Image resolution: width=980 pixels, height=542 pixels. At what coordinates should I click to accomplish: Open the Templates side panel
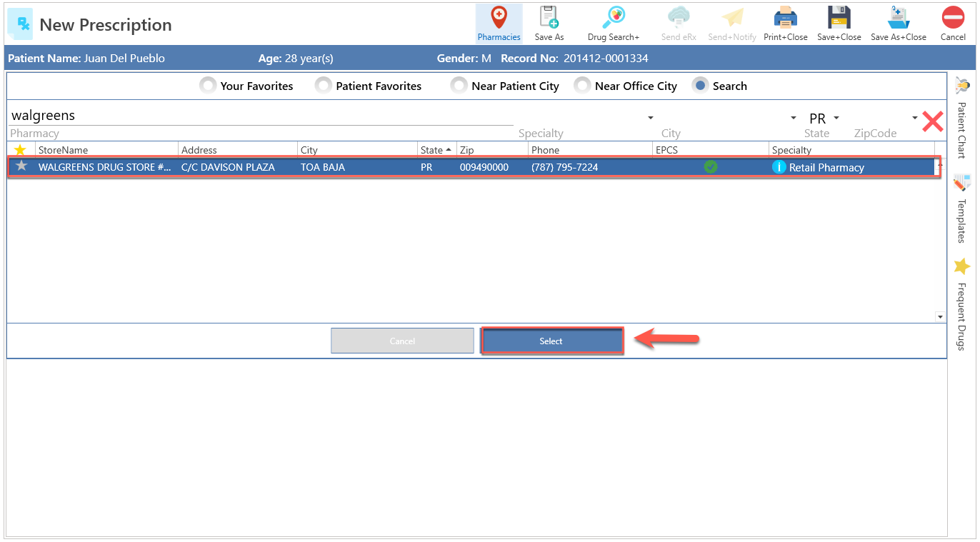[x=961, y=208]
